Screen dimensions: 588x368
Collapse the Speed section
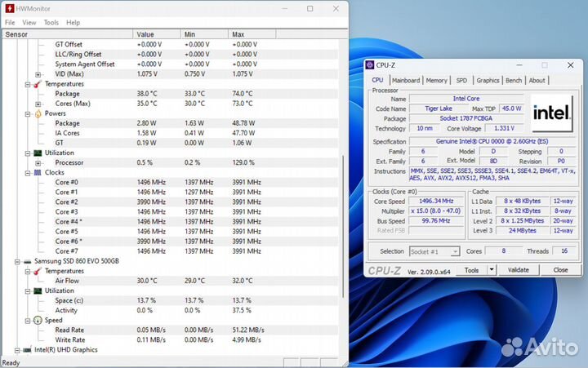[x=28, y=321]
